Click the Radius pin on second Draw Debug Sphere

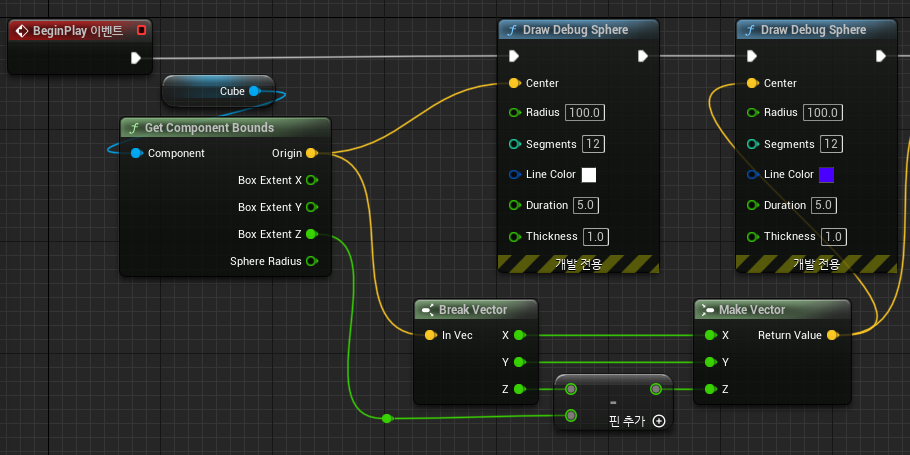click(x=752, y=113)
